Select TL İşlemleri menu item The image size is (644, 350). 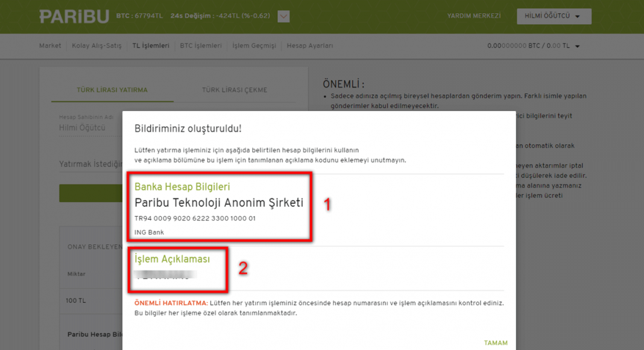151,46
